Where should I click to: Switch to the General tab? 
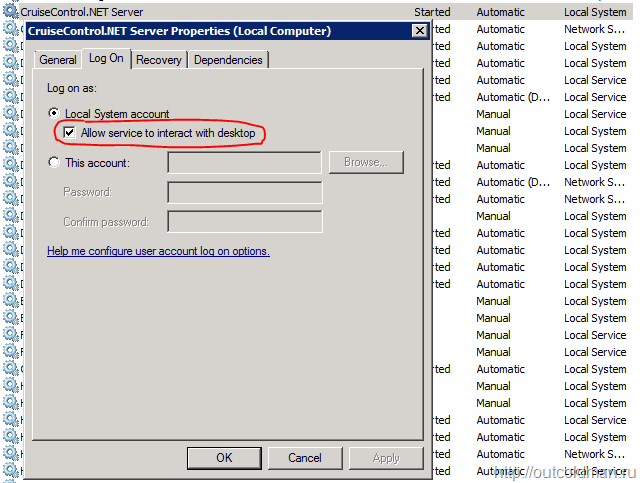[x=58, y=60]
